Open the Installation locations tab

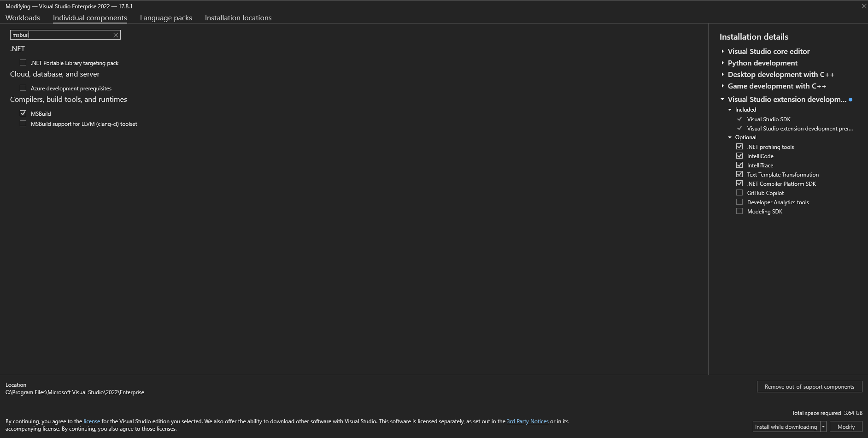(x=238, y=18)
